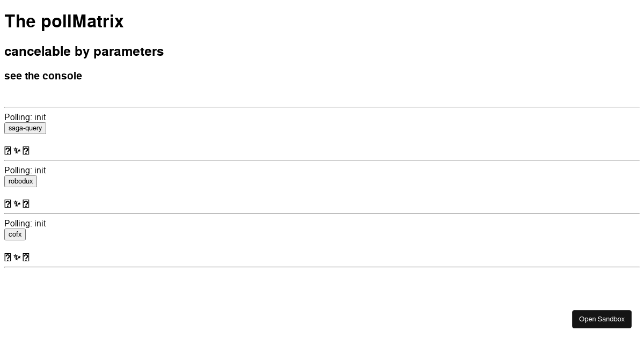
Task: Click the heading The pollMatrix
Action: tap(64, 21)
